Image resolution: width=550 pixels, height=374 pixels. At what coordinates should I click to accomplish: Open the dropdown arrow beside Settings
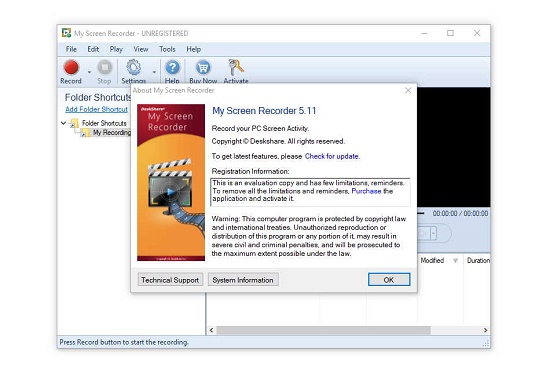(x=154, y=72)
